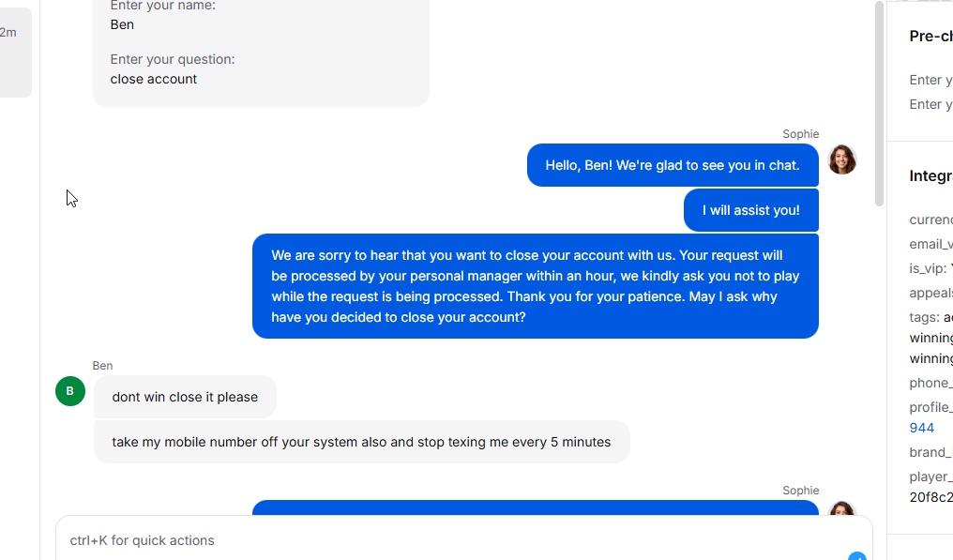Click the 'dont win close it please' message
Screen dimensions: 953x560
185,397
